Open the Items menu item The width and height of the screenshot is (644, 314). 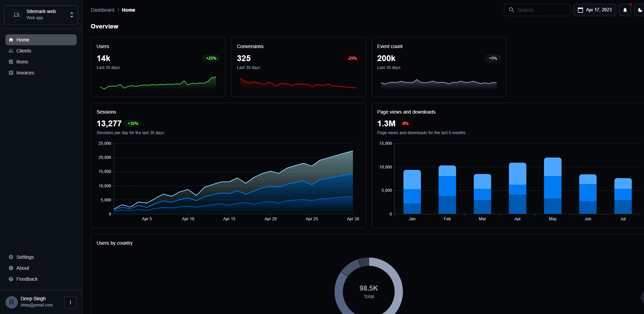coord(41,62)
